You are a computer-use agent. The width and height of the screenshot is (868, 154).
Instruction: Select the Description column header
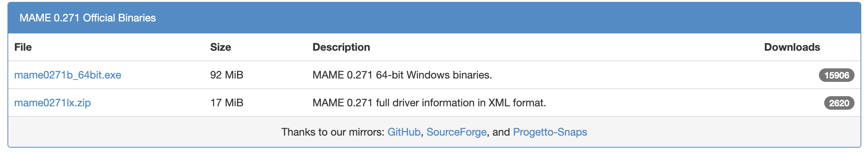pyautogui.click(x=341, y=47)
